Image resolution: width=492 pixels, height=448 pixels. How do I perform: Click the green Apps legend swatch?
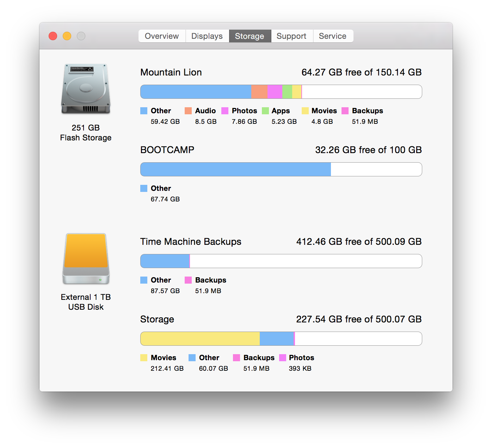tap(265, 111)
